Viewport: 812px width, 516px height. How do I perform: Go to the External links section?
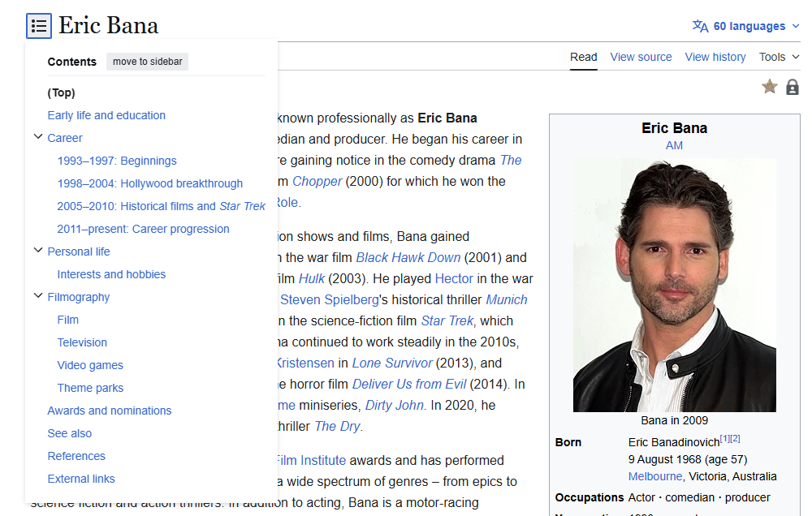pyautogui.click(x=80, y=479)
